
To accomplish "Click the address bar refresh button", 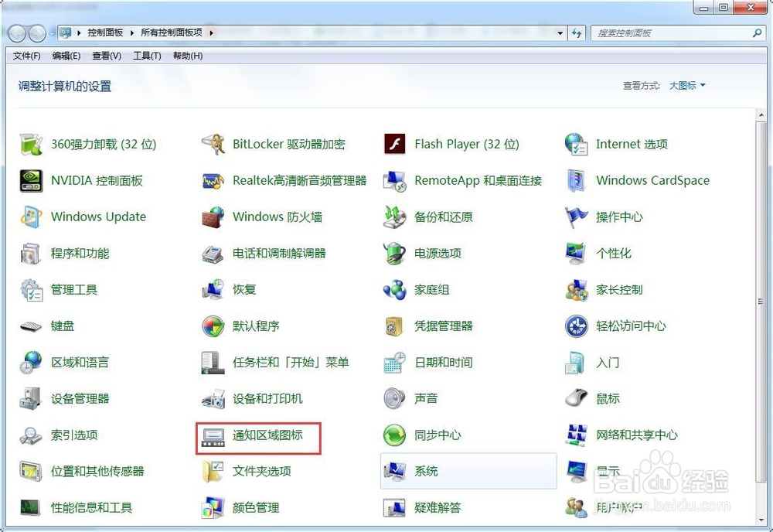I will pyautogui.click(x=577, y=33).
